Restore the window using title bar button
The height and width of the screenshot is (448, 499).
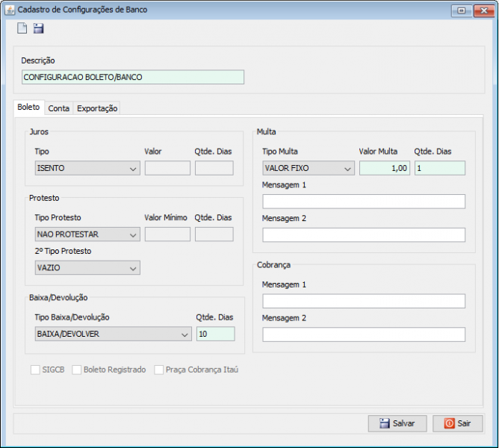(462, 10)
